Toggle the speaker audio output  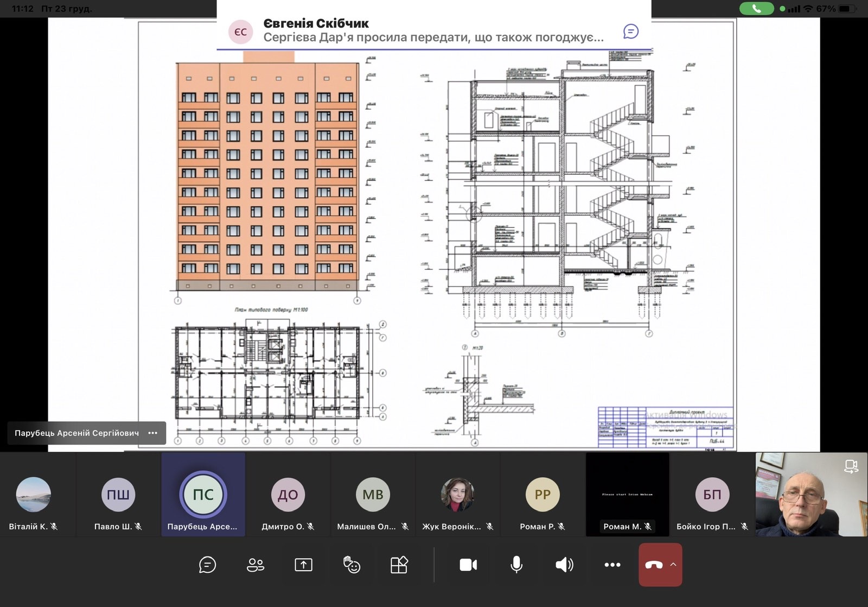(x=564, y=565)
